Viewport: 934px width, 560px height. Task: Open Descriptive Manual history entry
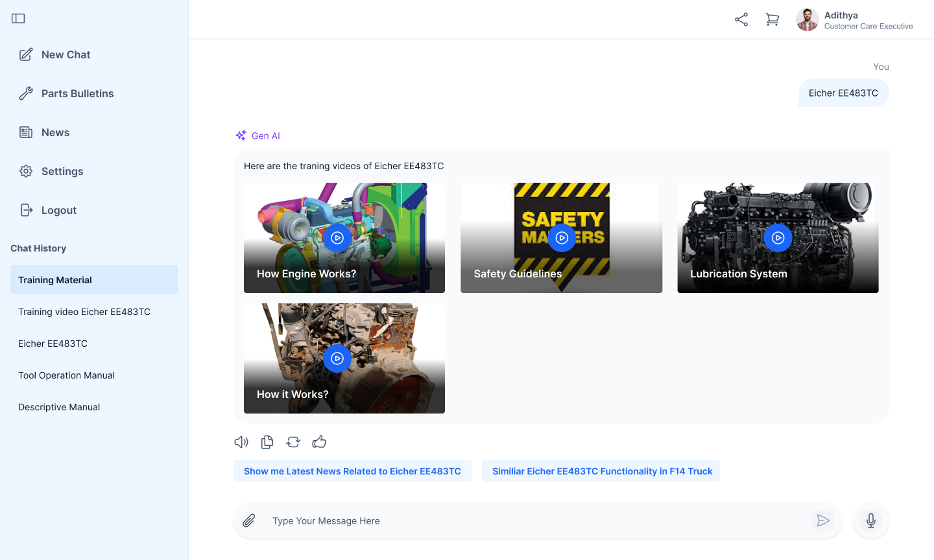pyautogui.click(x=94, y=407)
